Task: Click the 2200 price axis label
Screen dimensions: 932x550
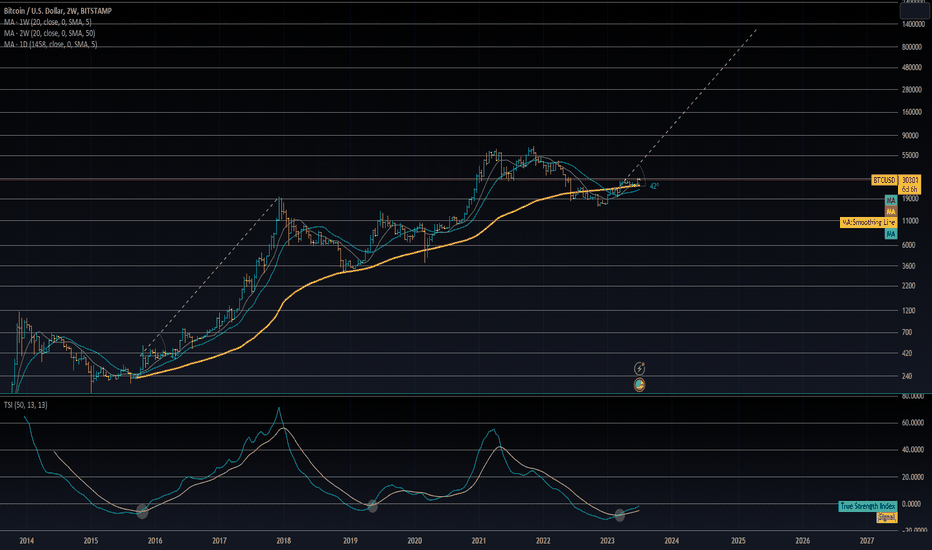Action: click(908, 286)
